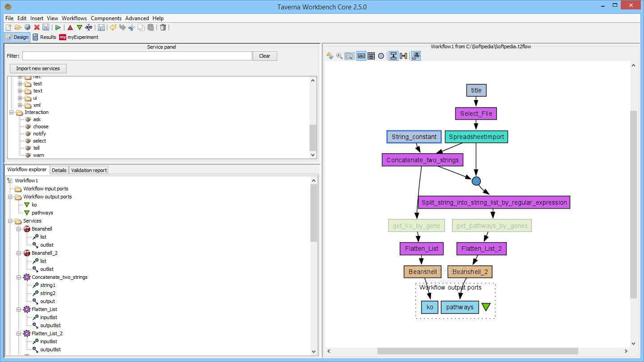This screenshot has height=362, width=644.
Task: Toggle the circle blob diagram view
Action: (x=381, y=56)
